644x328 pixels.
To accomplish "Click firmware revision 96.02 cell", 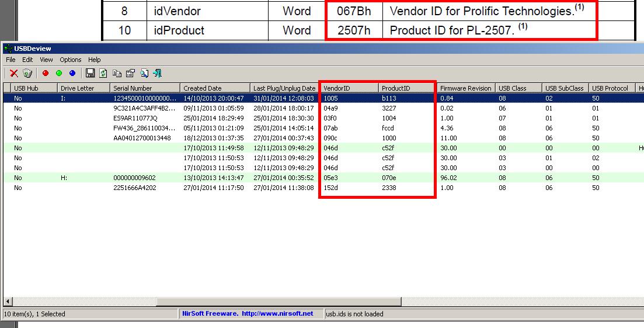I will click(448, 178).
